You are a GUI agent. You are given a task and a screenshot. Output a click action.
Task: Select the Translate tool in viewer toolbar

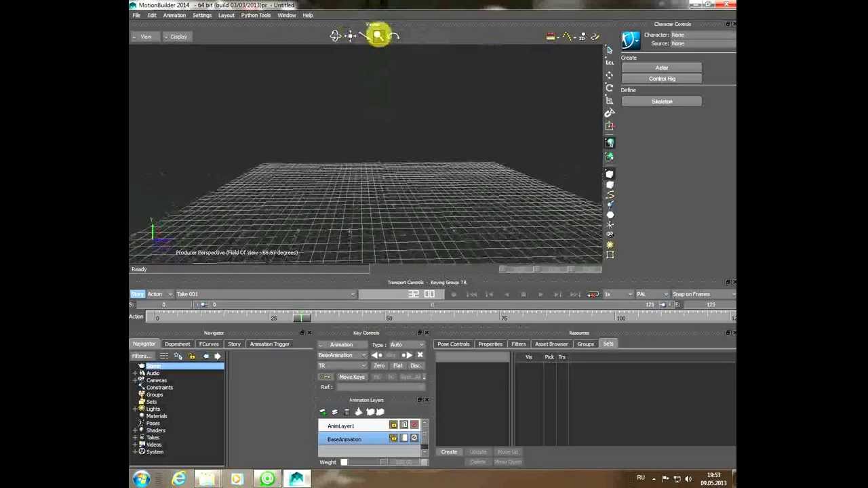tap(609, 75)
